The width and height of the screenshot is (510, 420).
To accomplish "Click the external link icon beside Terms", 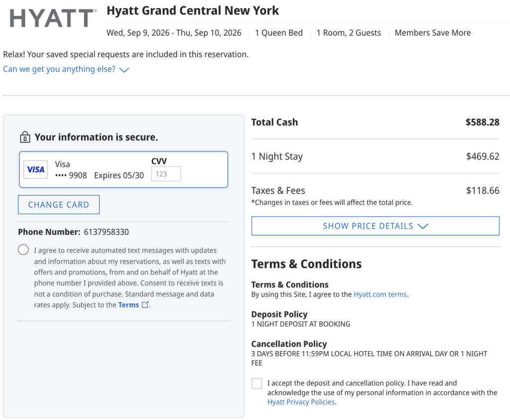I will 145,305.
